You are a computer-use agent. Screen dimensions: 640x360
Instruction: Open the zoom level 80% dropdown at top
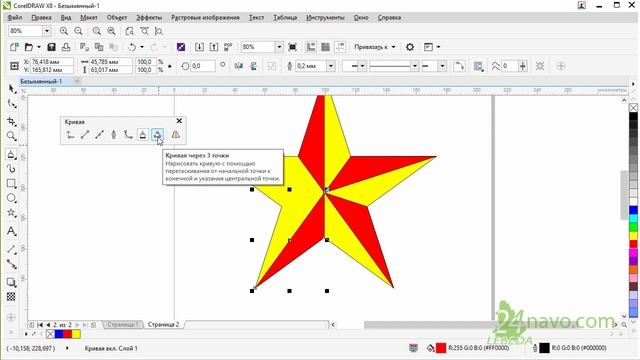(47, 31)
